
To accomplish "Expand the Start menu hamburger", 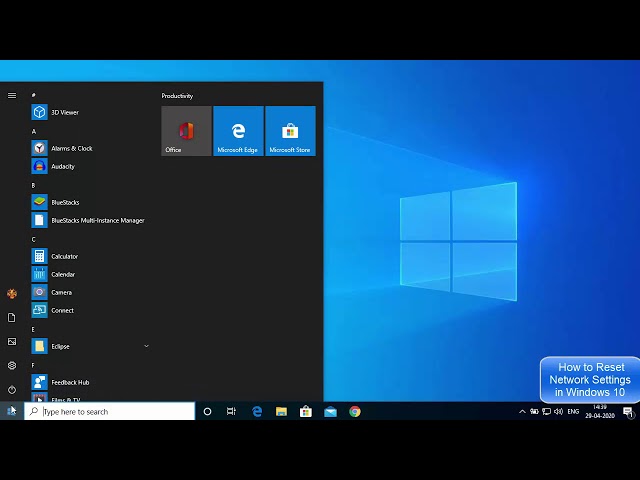I will point(12,96).
